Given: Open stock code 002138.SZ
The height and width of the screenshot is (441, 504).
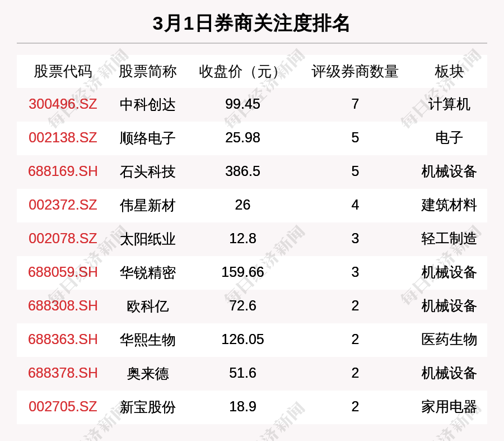Looking at the screenshot, I should pos(63,138).
